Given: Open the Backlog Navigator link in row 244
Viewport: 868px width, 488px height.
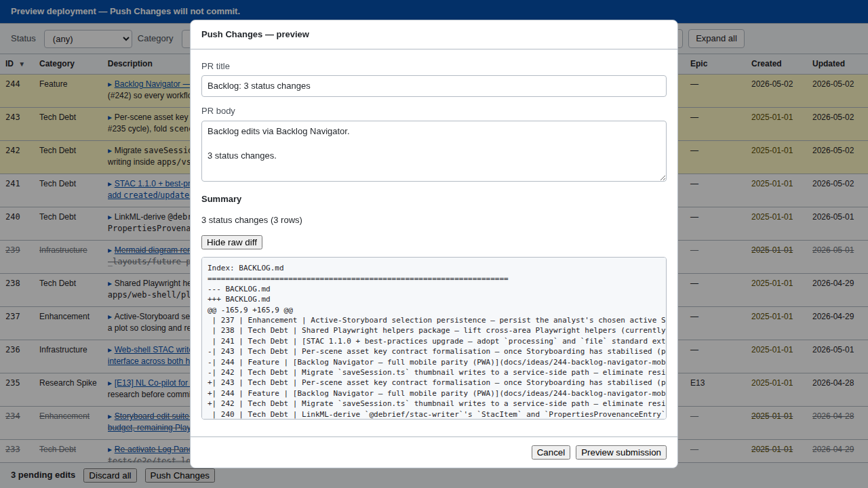Looking at the screenshot, I should point(152,84).
